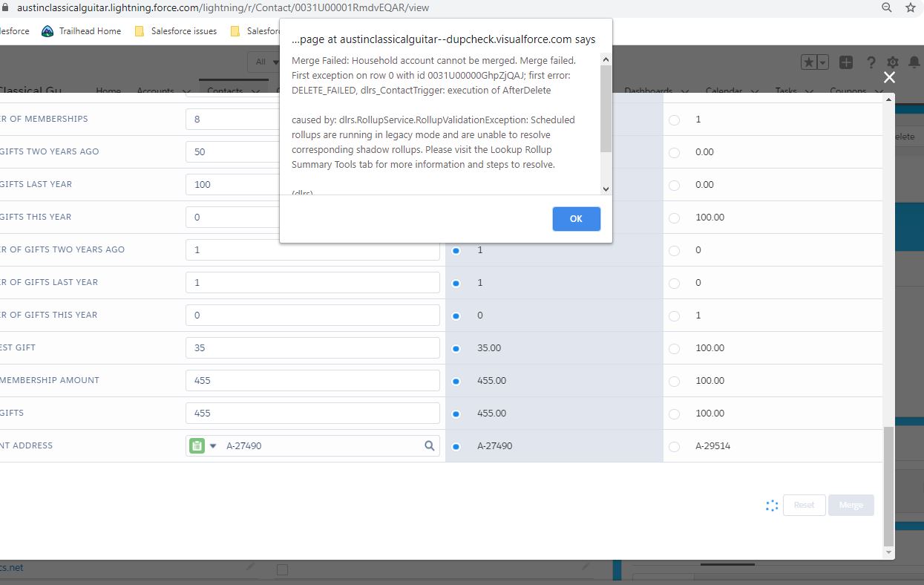924x585 pixels.
Task: Dismiss the Merge Failed alert with OK
Action: (x=576, y=218)
